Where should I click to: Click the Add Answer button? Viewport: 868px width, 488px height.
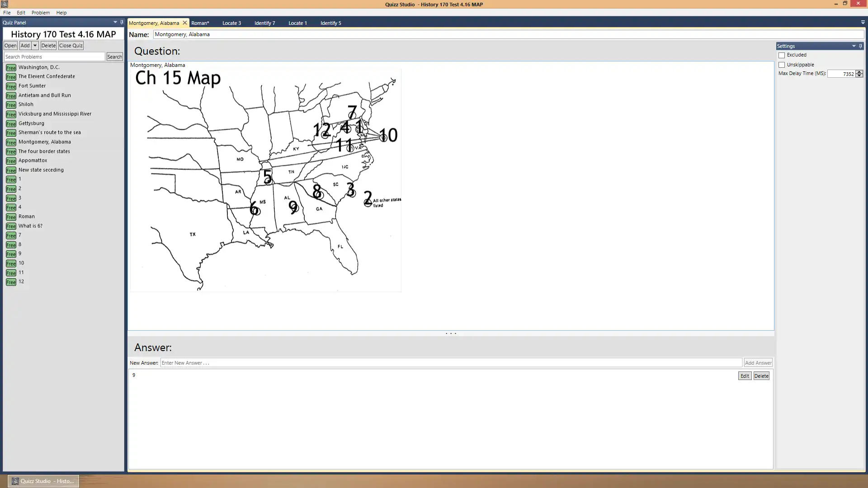click(x=758, y=362)
